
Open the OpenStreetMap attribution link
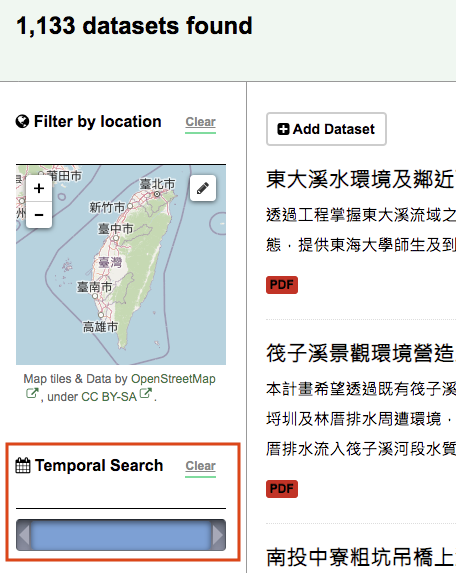pos(173,379)
